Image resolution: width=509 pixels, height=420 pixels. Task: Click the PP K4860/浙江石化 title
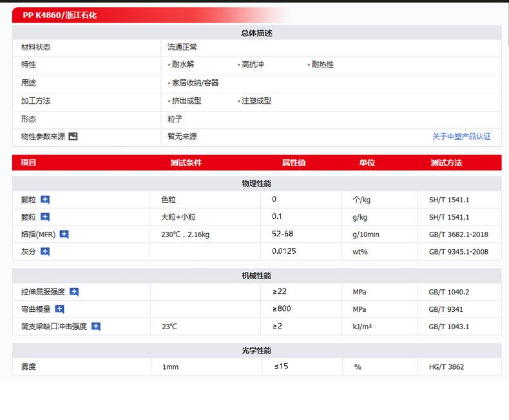pyautogui.click(x=60, y=15)
